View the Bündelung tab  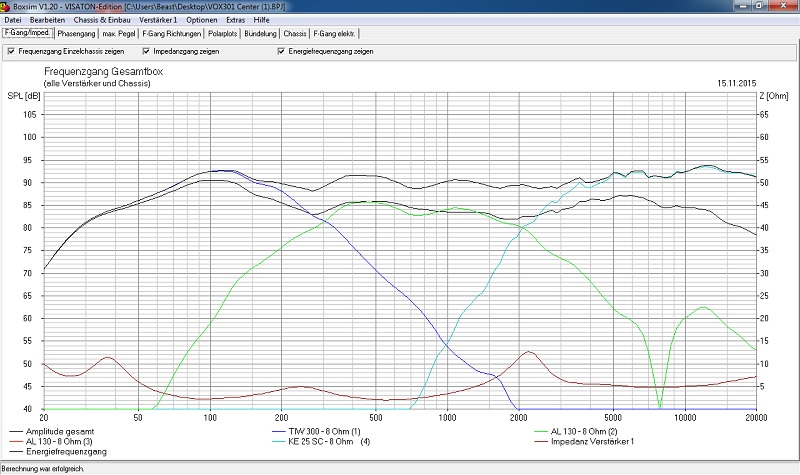263,33
